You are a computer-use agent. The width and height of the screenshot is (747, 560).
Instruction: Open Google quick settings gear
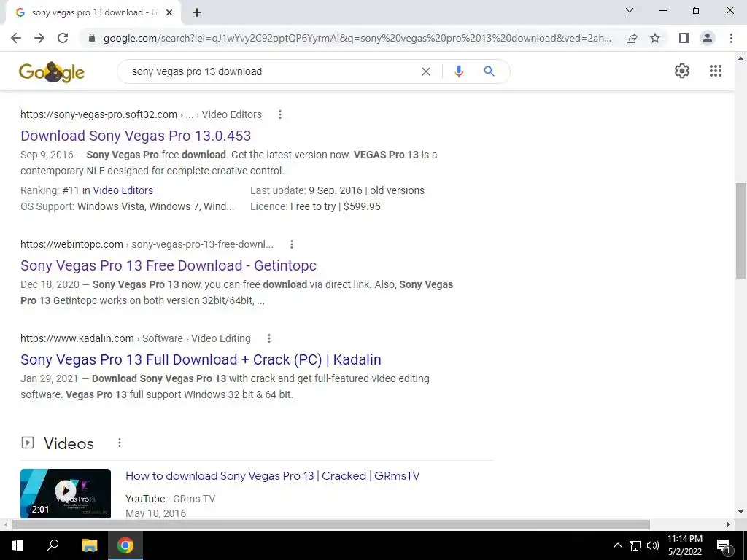coord(682,71)
